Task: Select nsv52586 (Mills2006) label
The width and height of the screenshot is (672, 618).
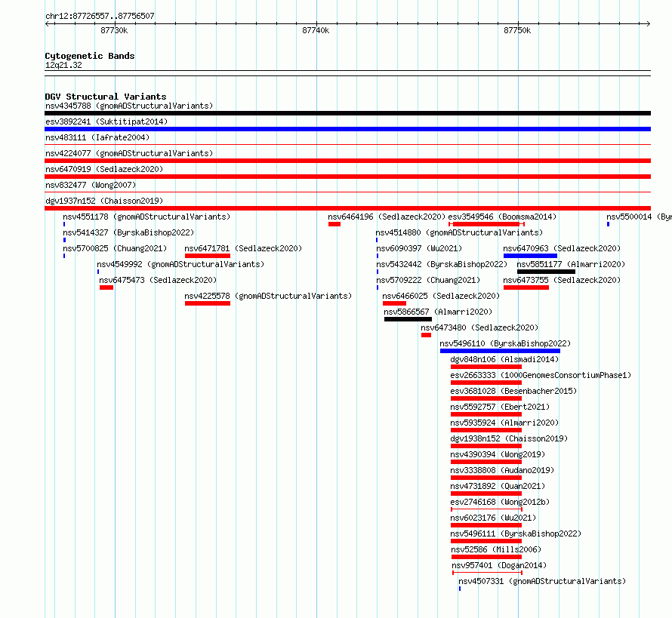Action: click(496, 549)
